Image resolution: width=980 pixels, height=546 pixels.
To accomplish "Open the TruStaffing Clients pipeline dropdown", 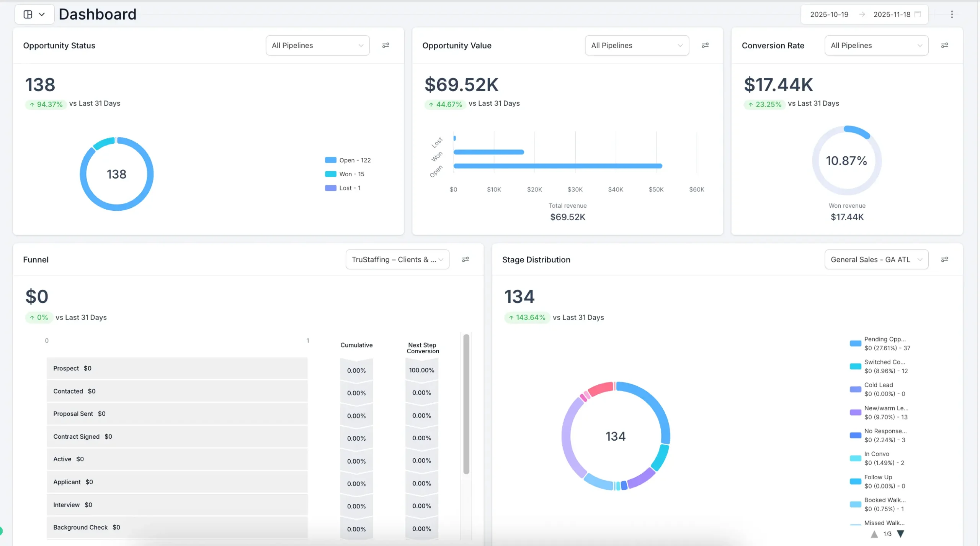I will coord(397,259).
